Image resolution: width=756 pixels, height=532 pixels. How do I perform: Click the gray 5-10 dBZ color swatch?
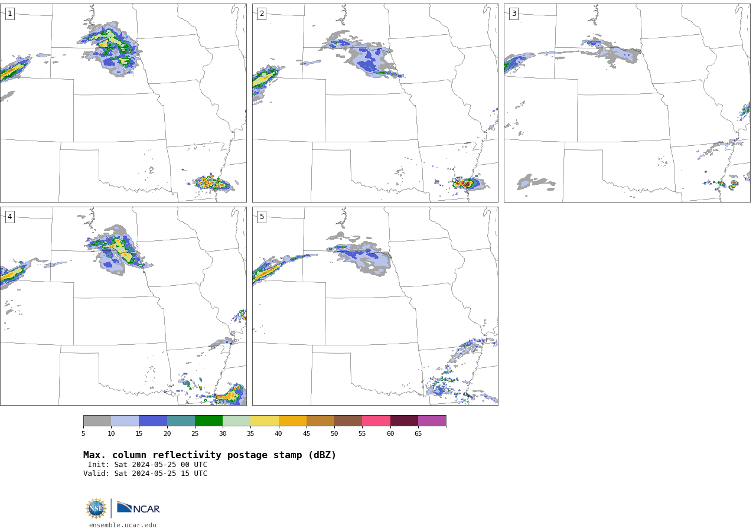pyautogui.click(x=97, y=420)
